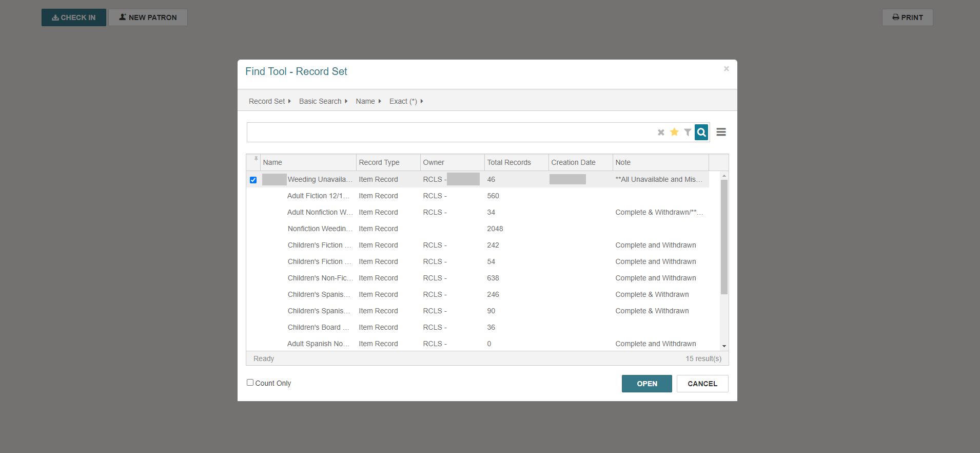Screen dimensions: 980x453
Task: Click total records value 560
Action: pyautogui.click(x=493, y=196)
